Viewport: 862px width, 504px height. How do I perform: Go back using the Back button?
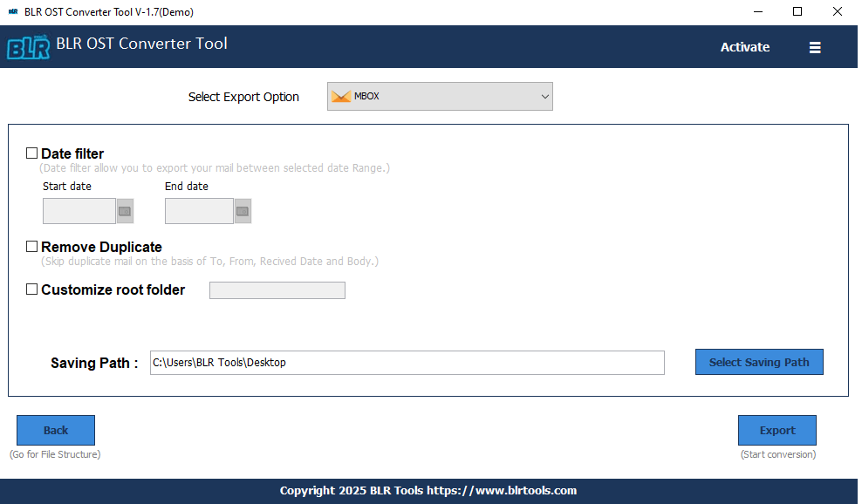(56, 431)
